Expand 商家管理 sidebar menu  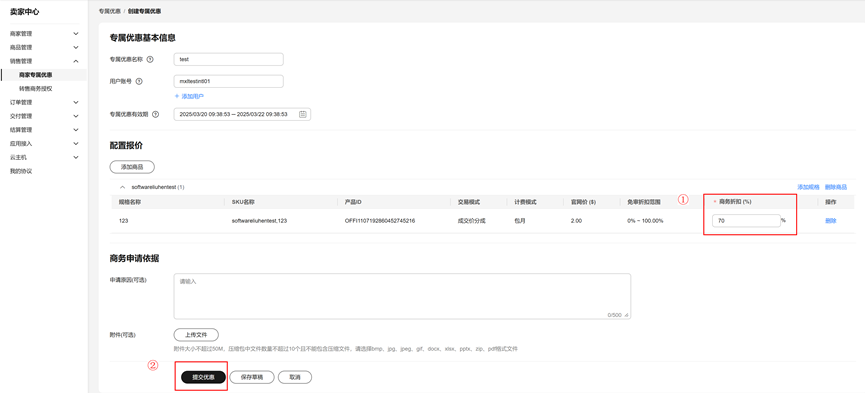[76, 34]
